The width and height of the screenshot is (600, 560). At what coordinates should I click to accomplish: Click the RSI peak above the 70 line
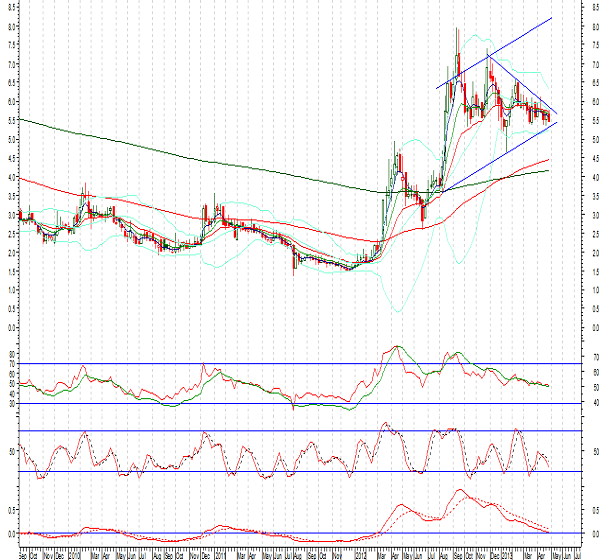pyautogui.click(x=397, y=347)
